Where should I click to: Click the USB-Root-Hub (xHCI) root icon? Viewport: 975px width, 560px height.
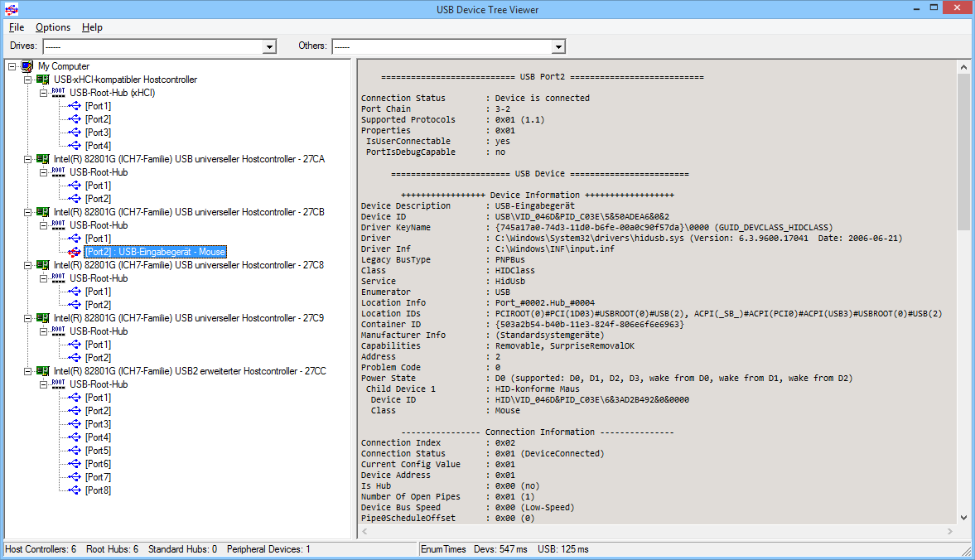click(58, 93)
